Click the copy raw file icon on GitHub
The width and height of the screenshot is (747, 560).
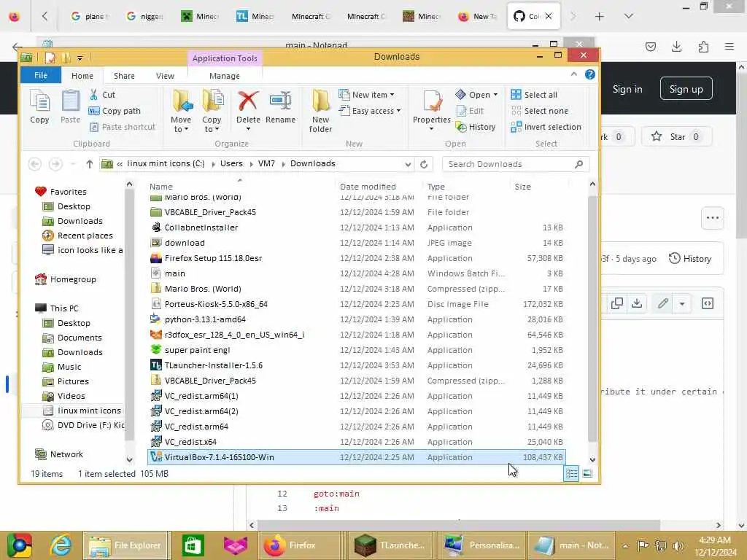(x=617, y=303)
